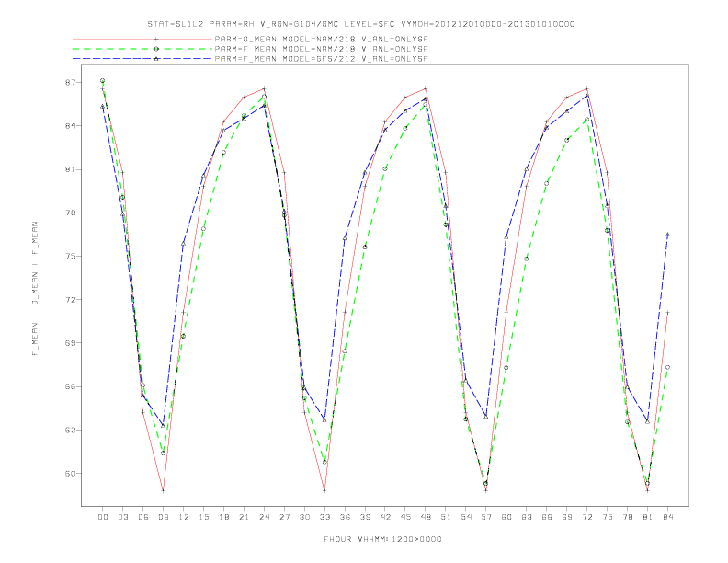Click x-axis forecast hour tick 45
This screenshot has width=728, height=563.
point(405,517)
